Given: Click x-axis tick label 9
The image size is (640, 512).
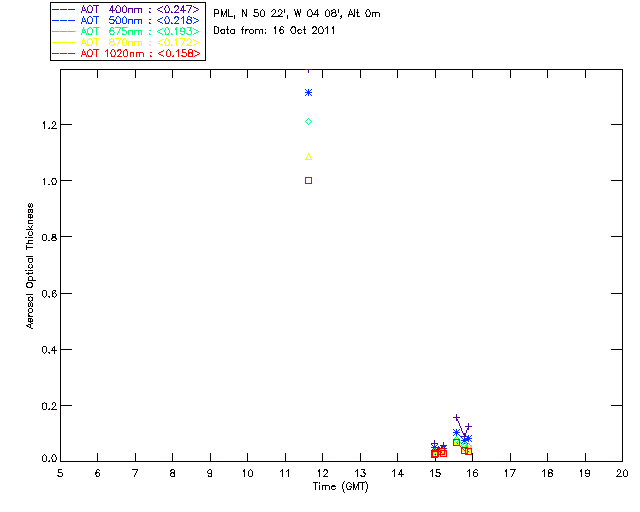Looking at the screenshot, I should tap(210, 474).
